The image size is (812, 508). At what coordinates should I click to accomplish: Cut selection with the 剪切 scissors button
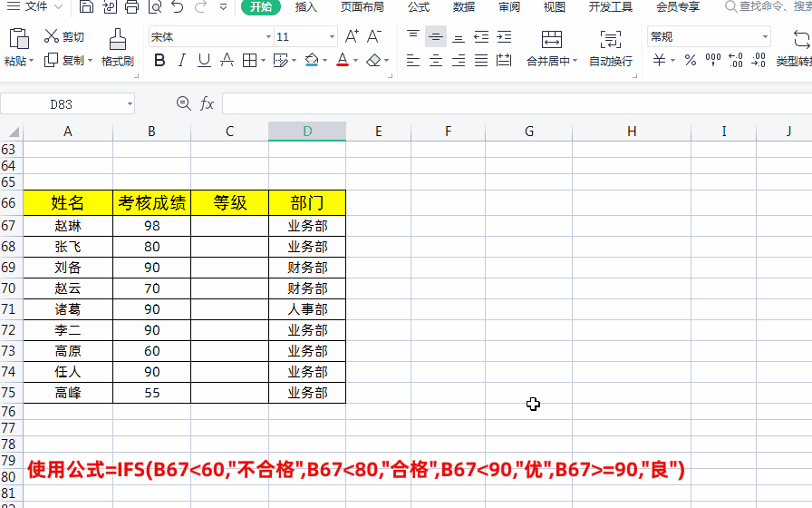click(x=64, y=36)
